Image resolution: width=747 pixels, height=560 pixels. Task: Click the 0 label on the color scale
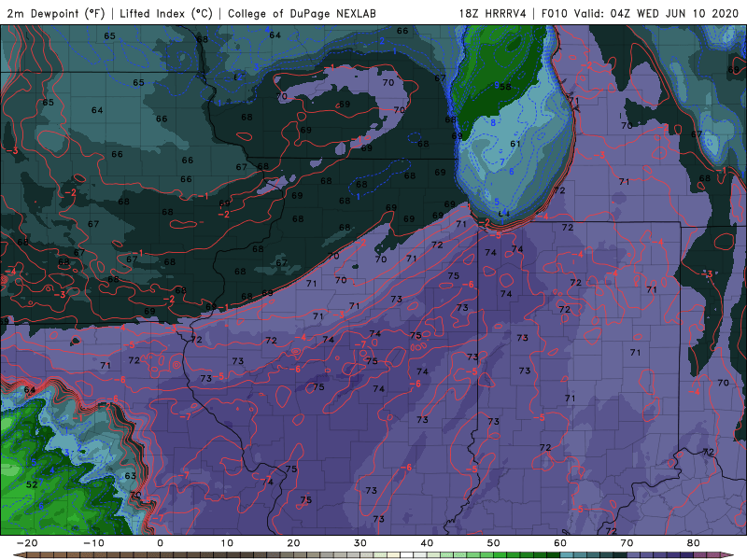click(x=160, y=543)
